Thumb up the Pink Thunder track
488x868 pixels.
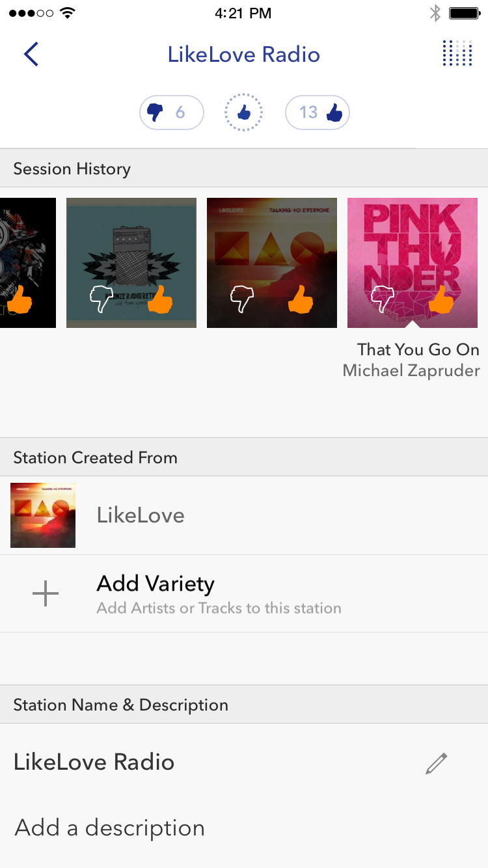tap(441, 299)
